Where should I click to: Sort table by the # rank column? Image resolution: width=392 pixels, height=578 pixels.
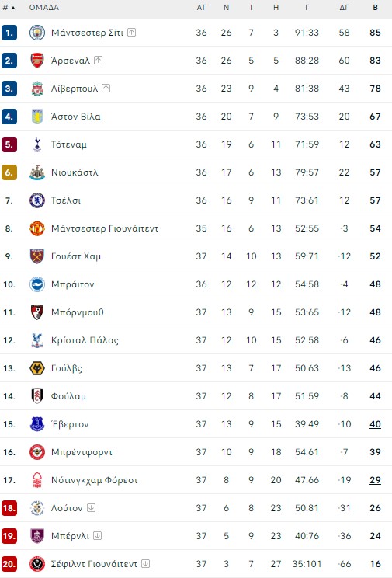click(x=9, y=7)
